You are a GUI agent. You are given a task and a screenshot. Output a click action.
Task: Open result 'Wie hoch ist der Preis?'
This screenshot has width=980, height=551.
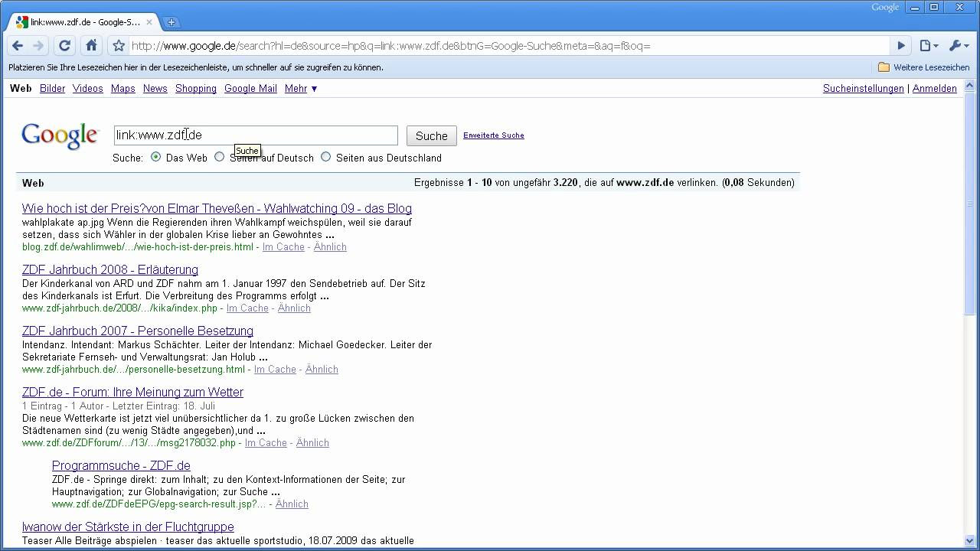(217, 208)
